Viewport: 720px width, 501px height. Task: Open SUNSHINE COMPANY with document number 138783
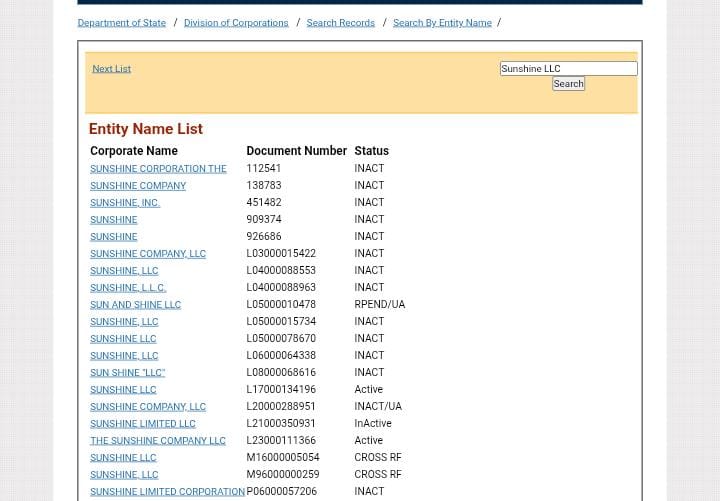138,186
